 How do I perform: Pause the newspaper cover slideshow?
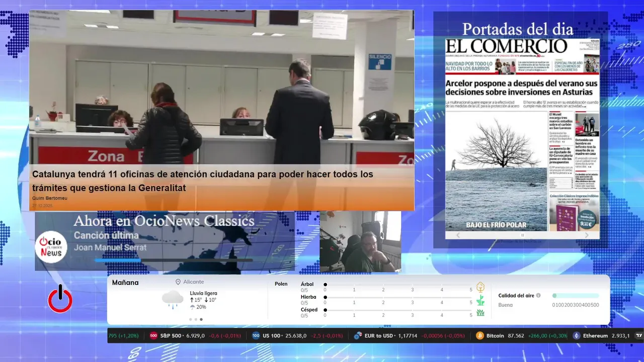coord(522,235)
